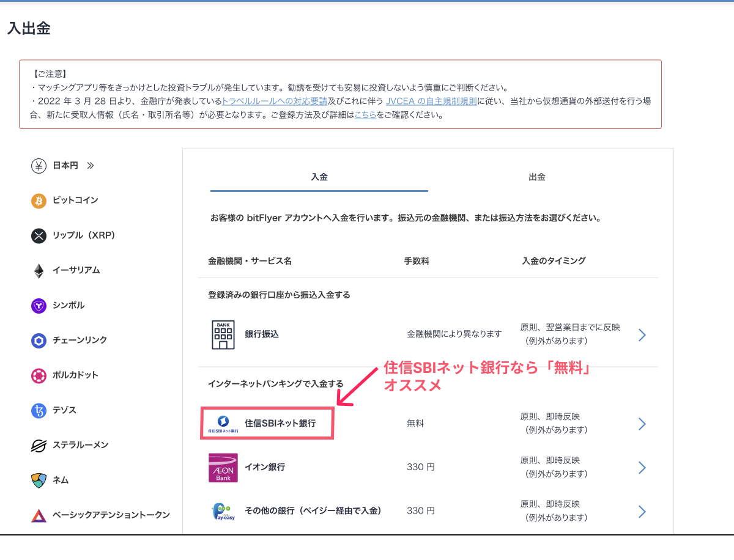Click the Japanese yen circle icon
Image resolution: width=734 pixels, height=560 pixels.
coord(39,166)
